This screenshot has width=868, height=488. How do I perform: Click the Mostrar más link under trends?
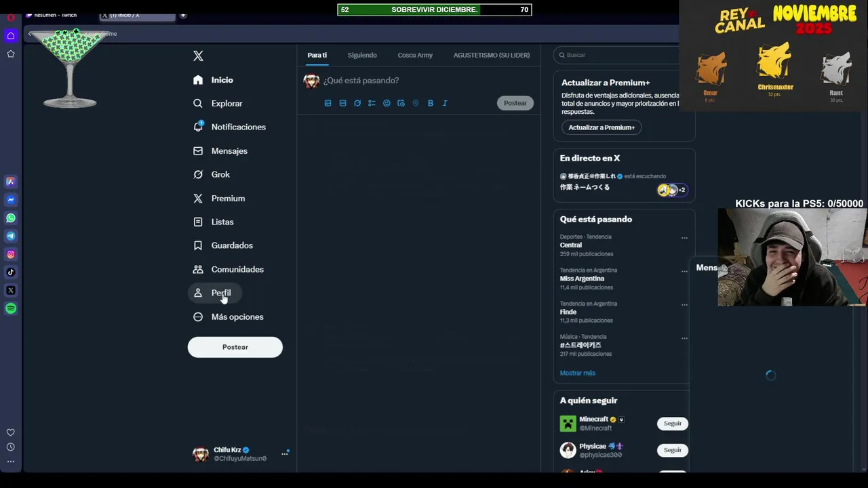(577, 373)
